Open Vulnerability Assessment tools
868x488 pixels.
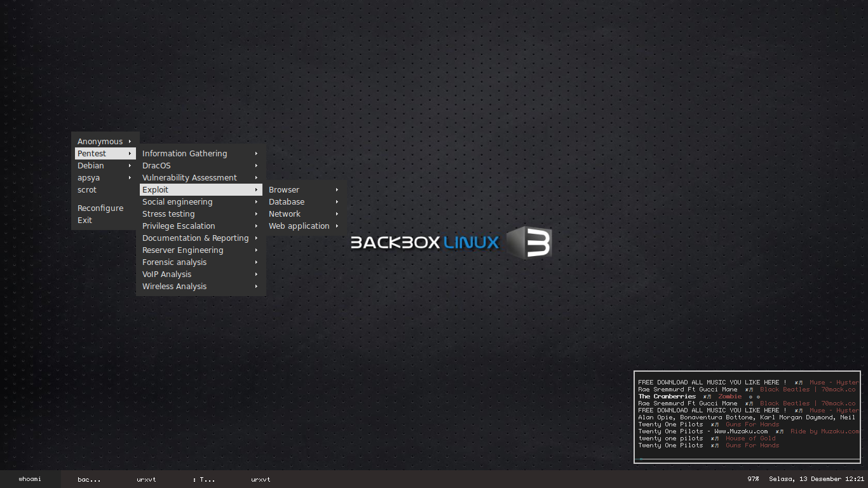(x=188, y=177)
